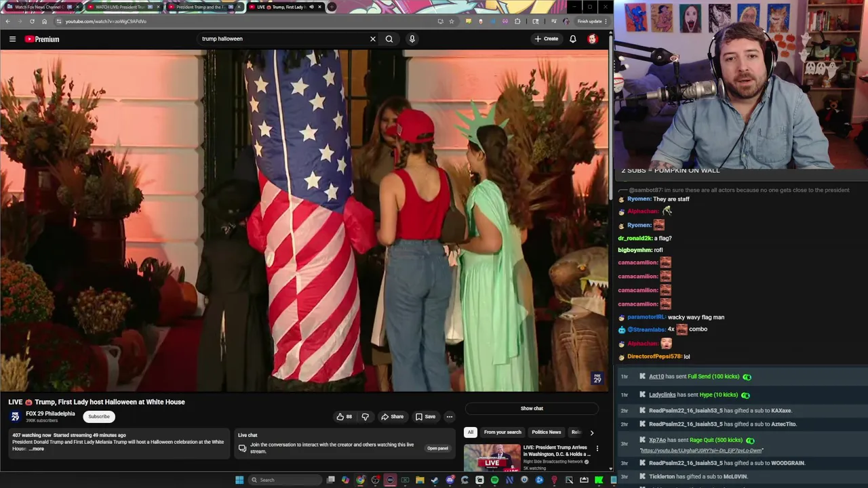The image size is (868, 488).
Task: Open the YouTube guide hamburger menu
Action: click(x=12, y=39)
